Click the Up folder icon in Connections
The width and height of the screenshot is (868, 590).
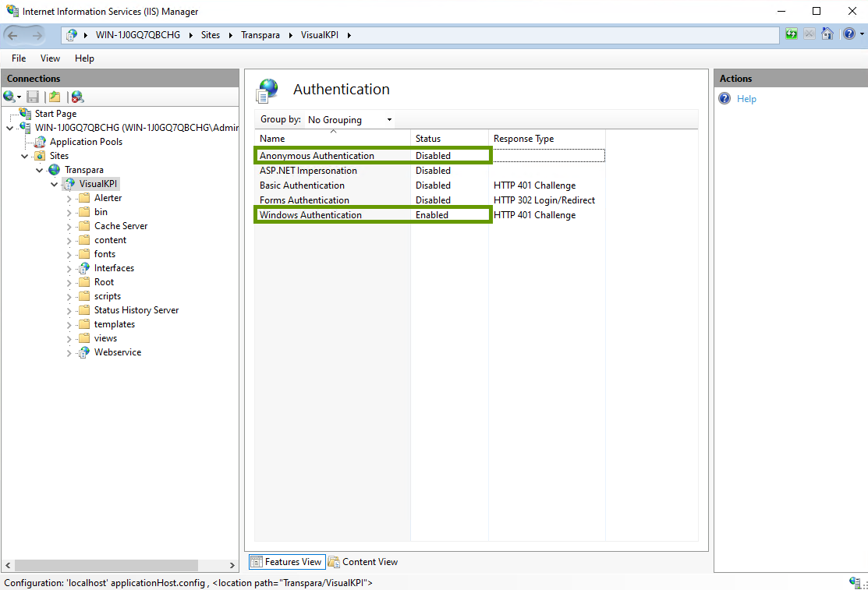(x=55, y=97)
